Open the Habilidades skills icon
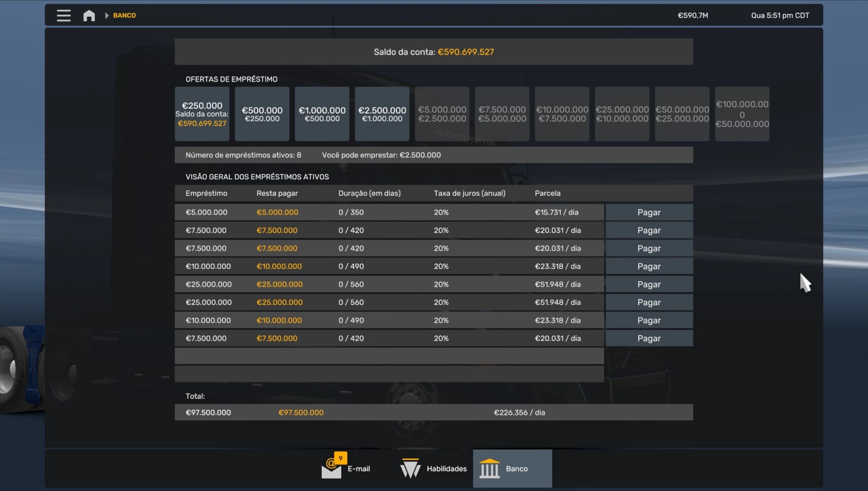This screenshot has width=868, height=491. pos(410,468)
